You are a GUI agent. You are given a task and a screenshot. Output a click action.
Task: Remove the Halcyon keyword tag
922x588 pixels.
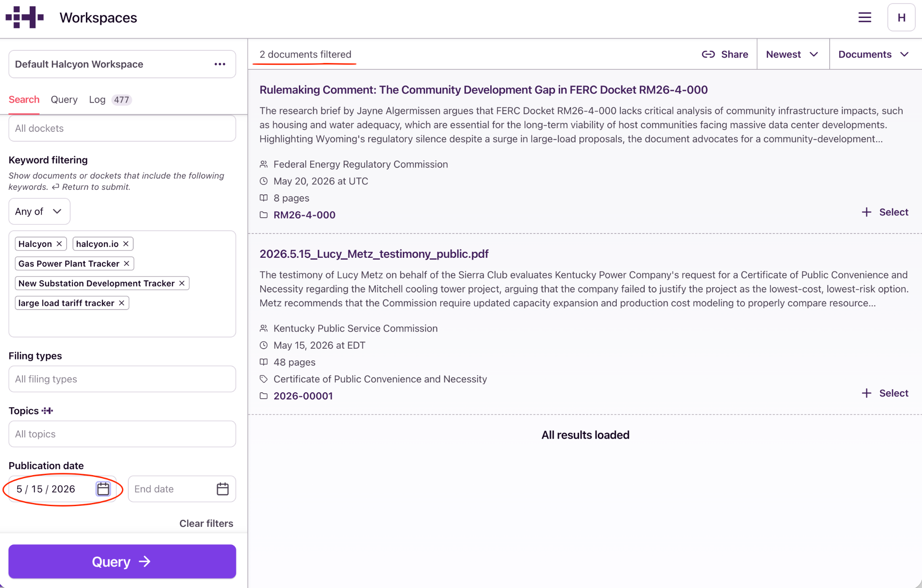click(x=59, y=244)
